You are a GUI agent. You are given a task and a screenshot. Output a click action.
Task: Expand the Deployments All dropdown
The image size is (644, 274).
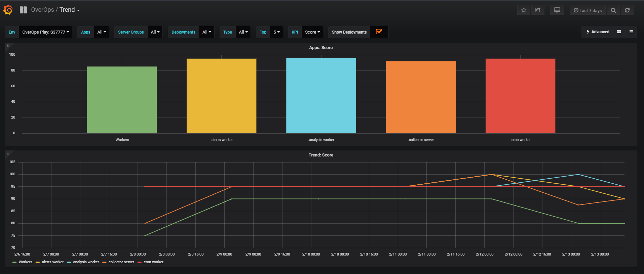[x=206, y=32]
